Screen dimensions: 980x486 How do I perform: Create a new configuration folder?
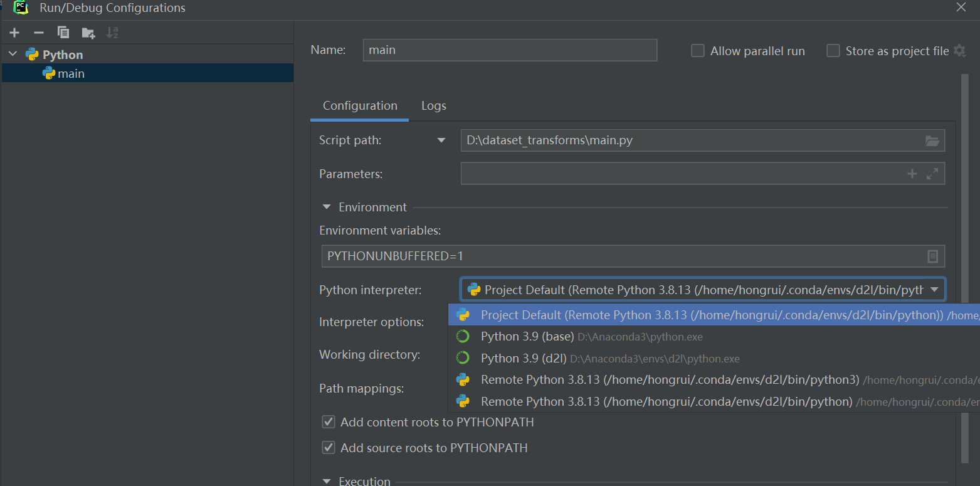[88, 33]
